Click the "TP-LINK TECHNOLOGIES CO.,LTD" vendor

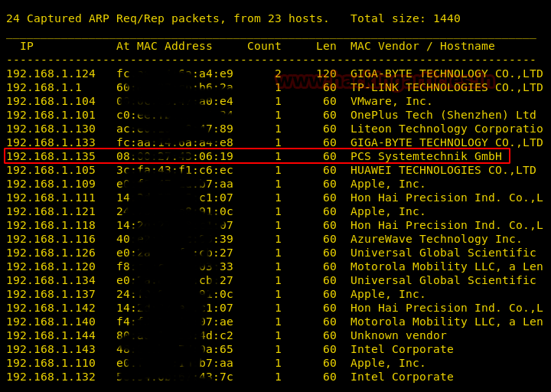coord(447,87)
